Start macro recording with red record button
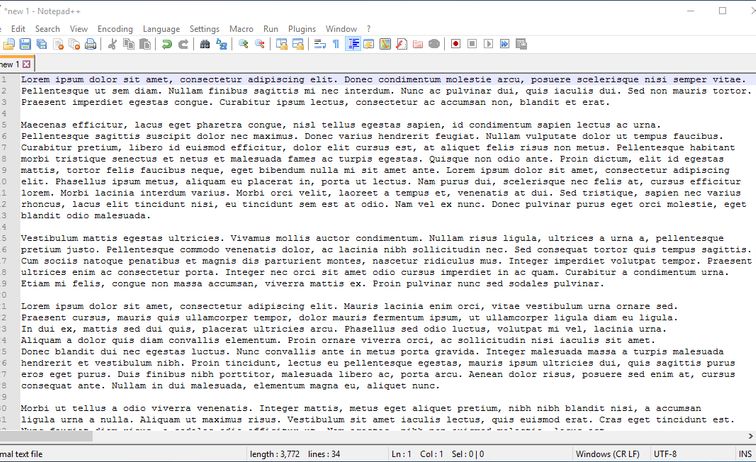756x462 pixels. (x=455, y=44)
